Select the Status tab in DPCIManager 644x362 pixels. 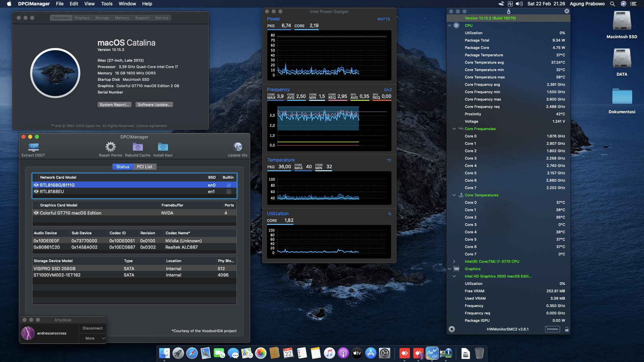[123, 167]
